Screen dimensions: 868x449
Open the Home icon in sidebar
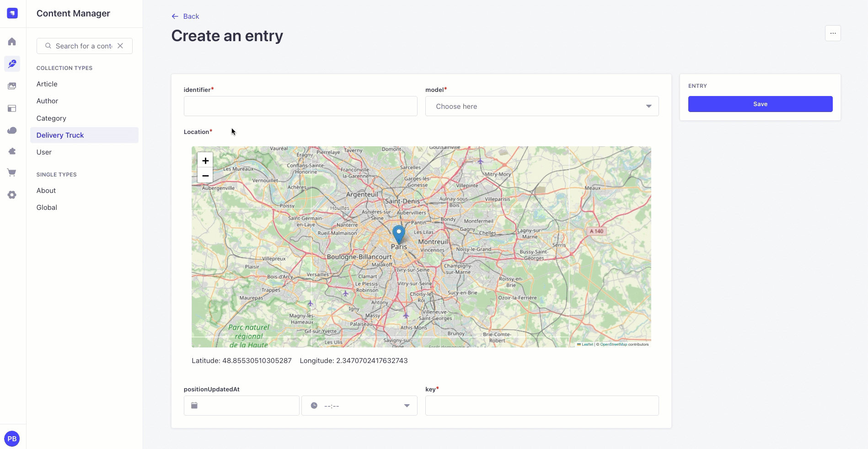click(12, 42)
